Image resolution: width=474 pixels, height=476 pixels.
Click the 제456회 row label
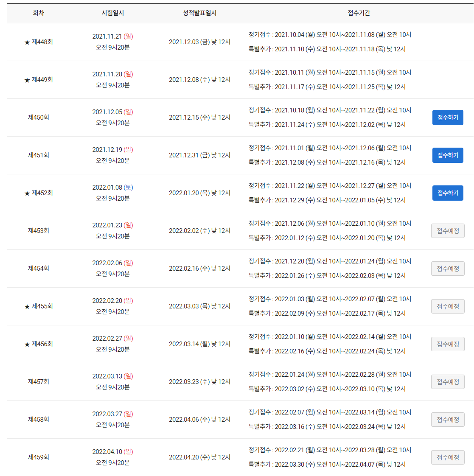coord(42,344)
